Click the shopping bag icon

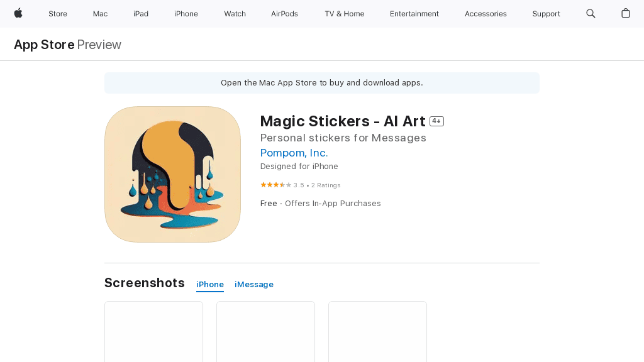tap(626, 13)
